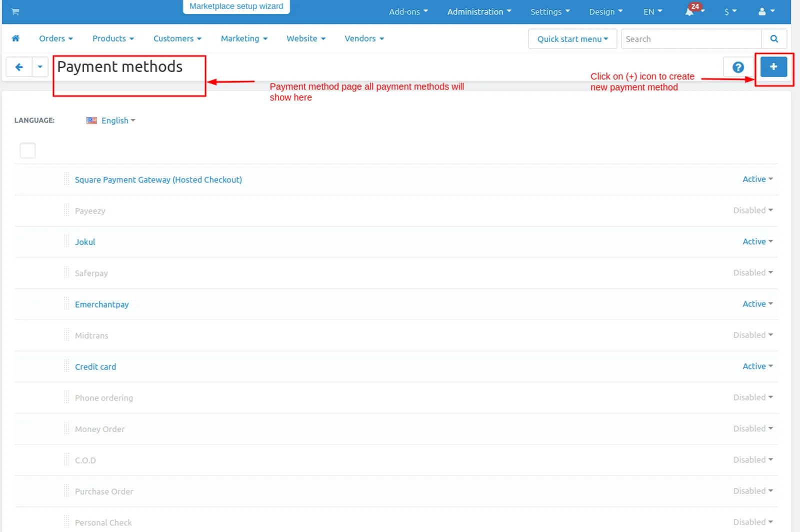Viewport: 800px width, 532px height.
Task: Change Active status of Credit card
Action: tap(757, 366)
